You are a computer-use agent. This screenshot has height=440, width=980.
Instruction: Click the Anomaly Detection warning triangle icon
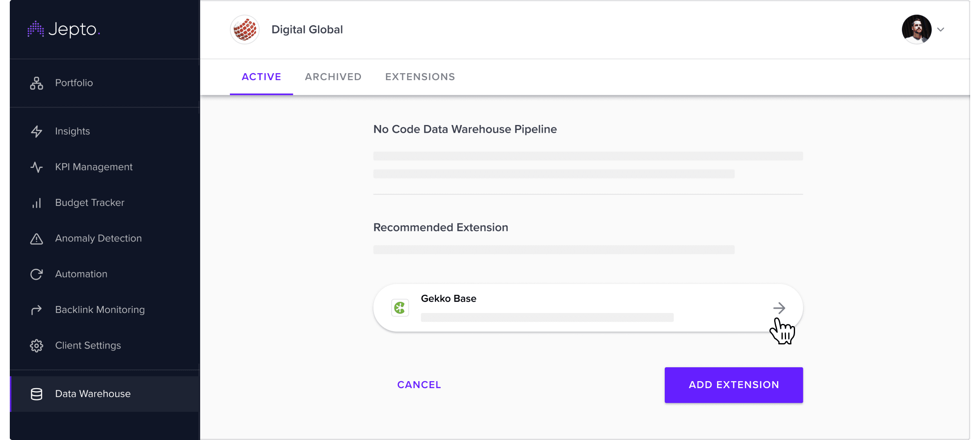[x=37, y=239]
